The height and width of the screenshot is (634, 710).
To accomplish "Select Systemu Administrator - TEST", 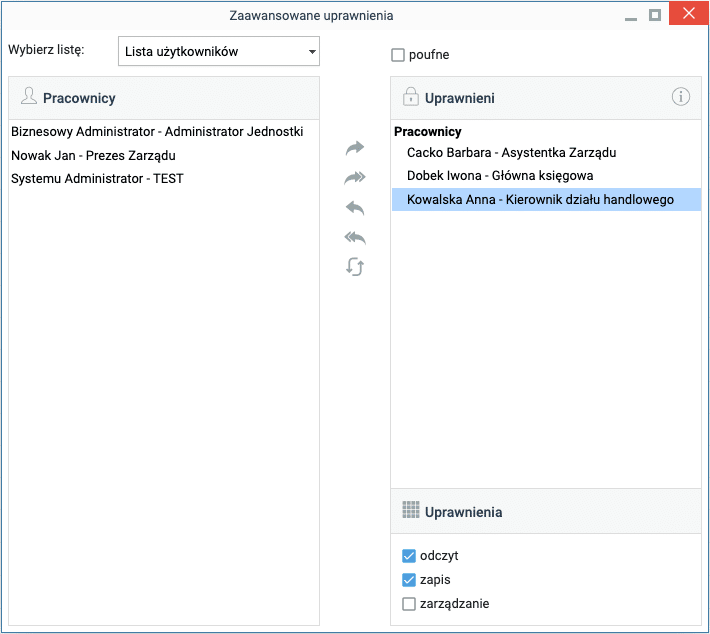I will (97, 179).
